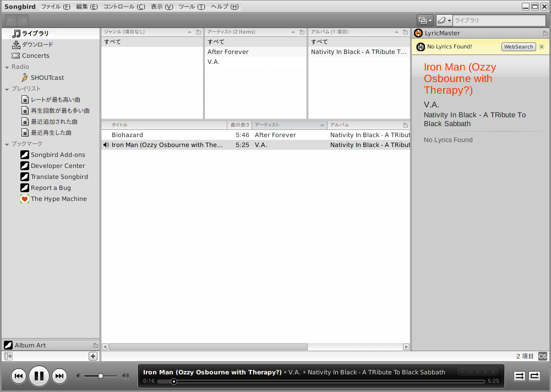Select すべて in the genre filter
The image size is (551, 392).
152,42
